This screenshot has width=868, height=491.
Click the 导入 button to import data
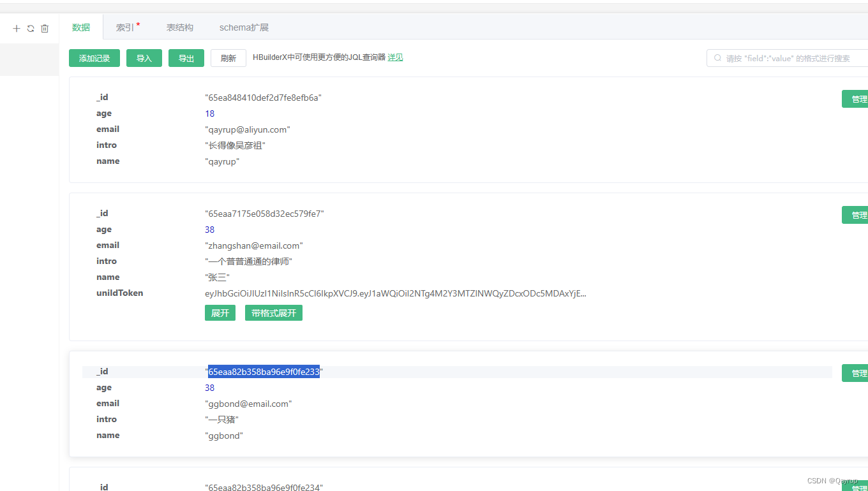(144, 57)
